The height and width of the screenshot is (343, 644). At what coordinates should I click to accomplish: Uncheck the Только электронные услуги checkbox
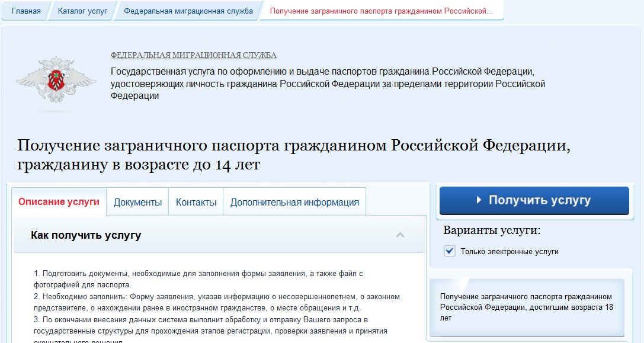coord(449,251)
